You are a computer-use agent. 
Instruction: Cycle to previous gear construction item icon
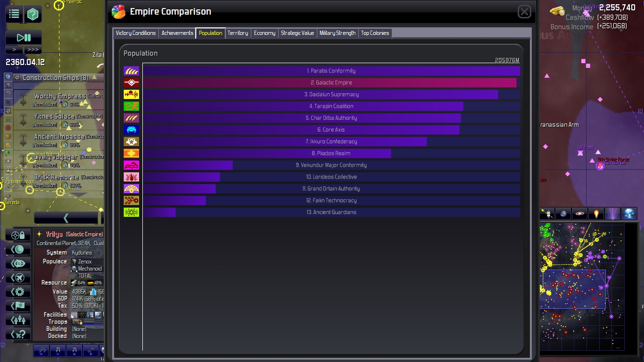click(18, 292)
